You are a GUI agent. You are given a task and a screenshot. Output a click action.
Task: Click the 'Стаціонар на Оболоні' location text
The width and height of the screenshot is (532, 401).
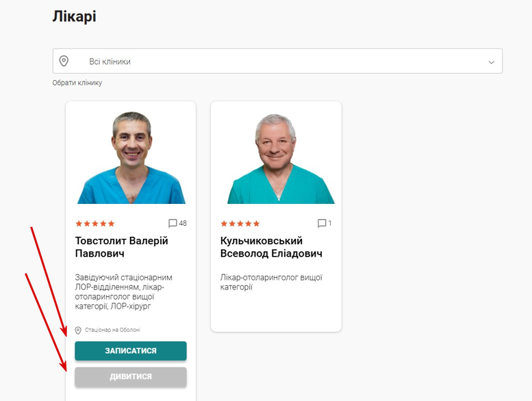tap(113, 330)
